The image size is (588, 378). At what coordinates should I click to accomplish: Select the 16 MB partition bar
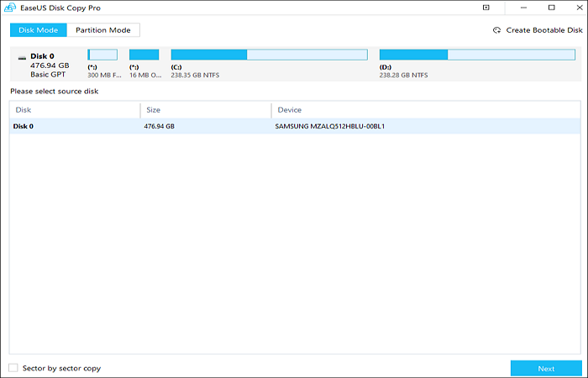click(x=144, y=55)
